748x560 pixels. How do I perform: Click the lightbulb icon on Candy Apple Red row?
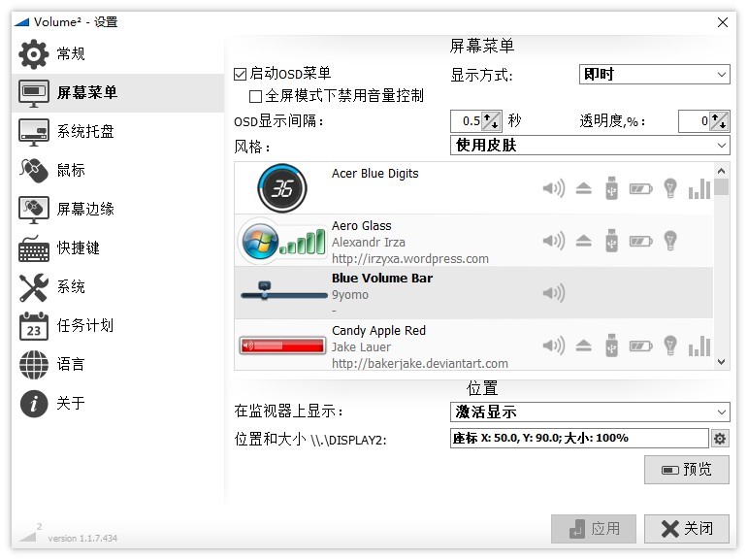(x=670, y=345)
